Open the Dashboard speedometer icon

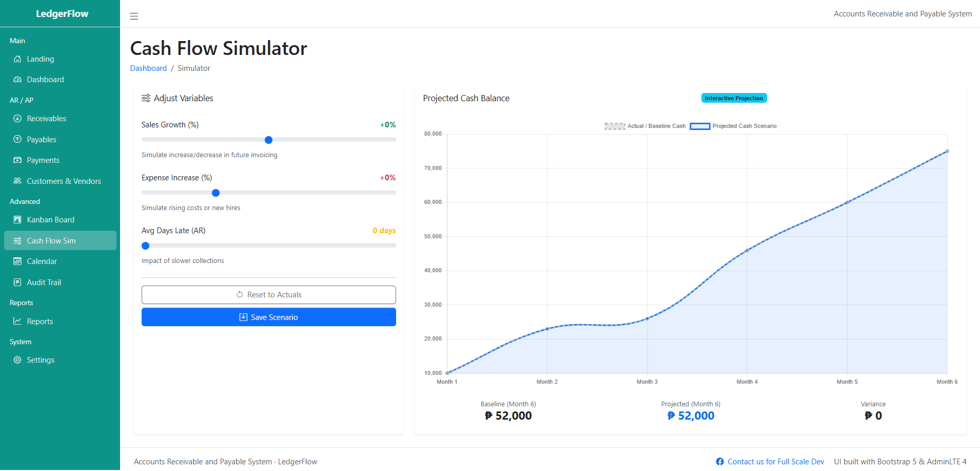click(17, 79)
